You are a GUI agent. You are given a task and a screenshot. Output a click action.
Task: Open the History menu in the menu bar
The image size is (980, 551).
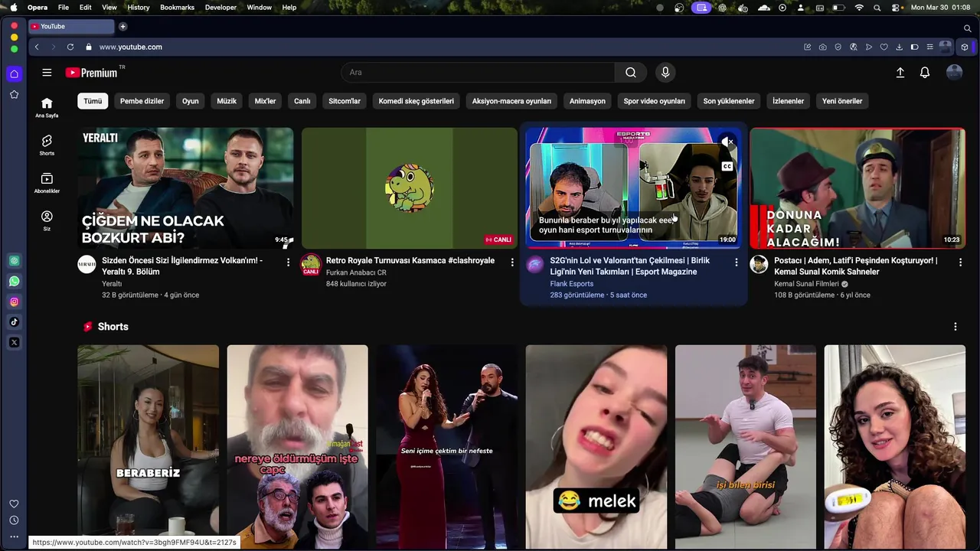pyautogui.click(x=139, y=8)
